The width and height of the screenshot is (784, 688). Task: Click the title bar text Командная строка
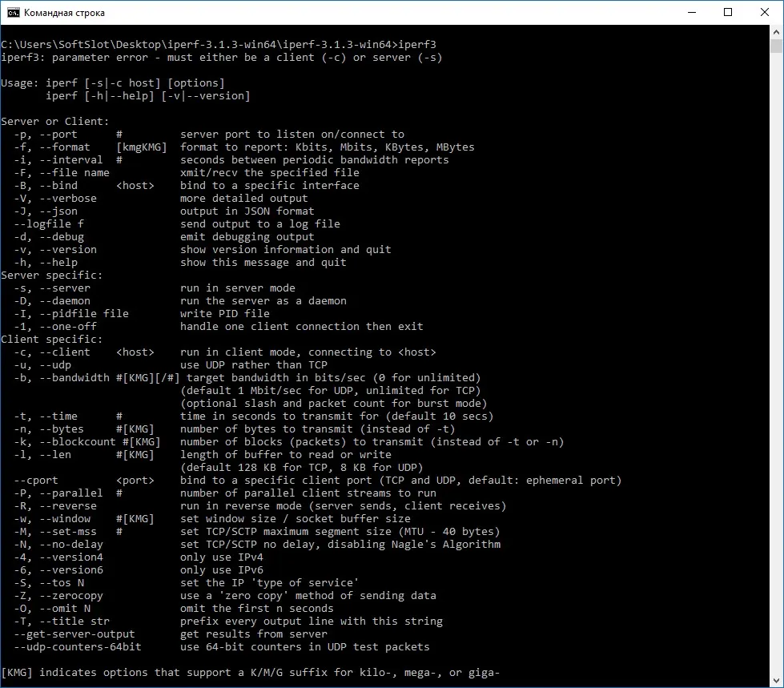[x=65, y=13]
